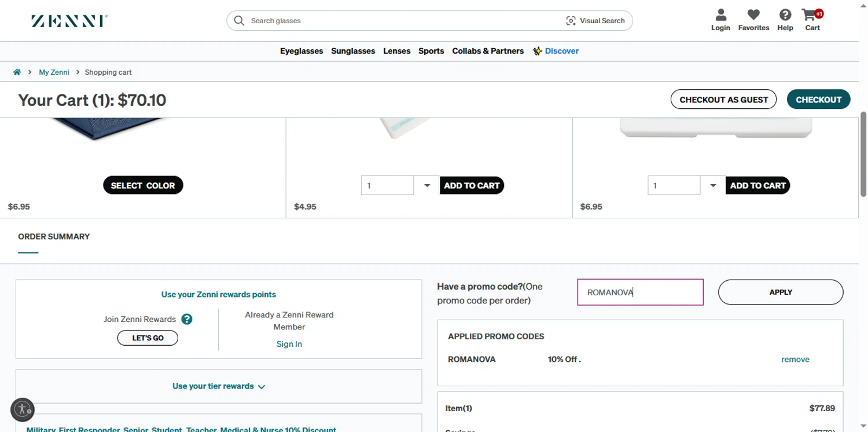The width and height of the screenshot is (868, 432).
Task: Click Checkout as Guest button
Action: [724, 100]
